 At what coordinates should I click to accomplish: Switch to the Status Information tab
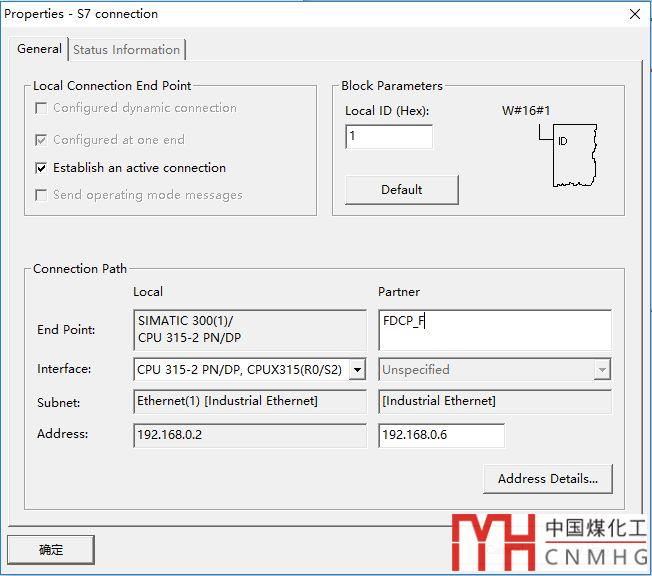click(x=126, y=49)
